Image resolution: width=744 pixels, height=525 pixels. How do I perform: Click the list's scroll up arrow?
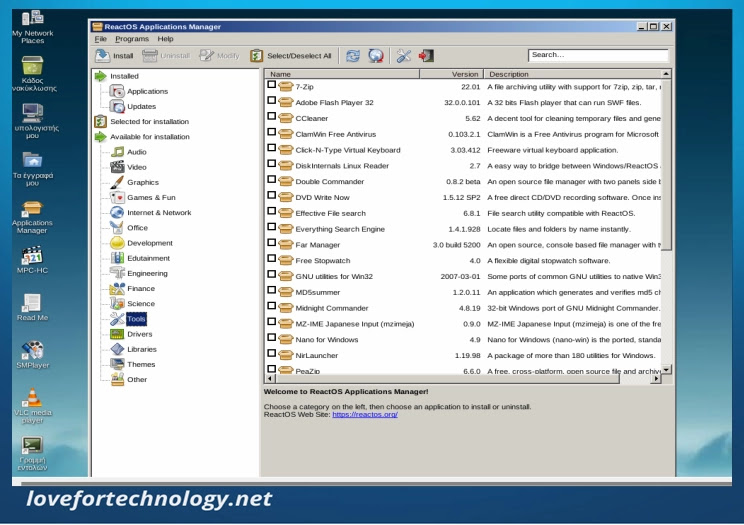(x=666, y=74)
